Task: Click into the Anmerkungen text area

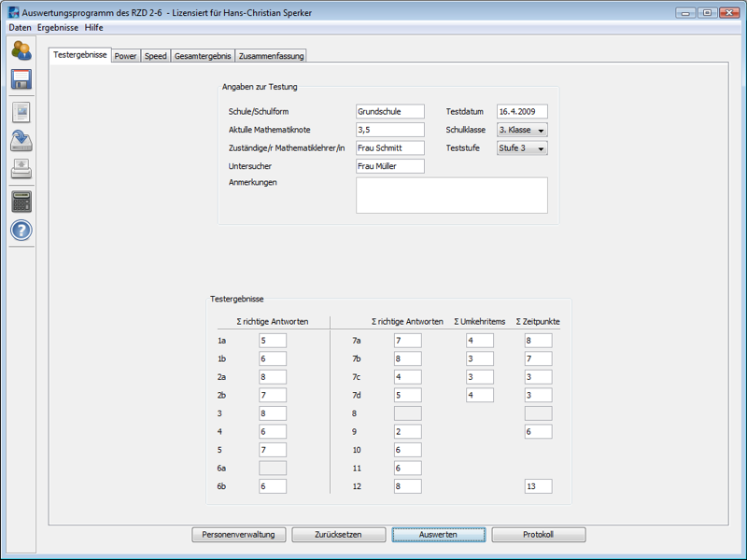Action: [x=451, y=195]
